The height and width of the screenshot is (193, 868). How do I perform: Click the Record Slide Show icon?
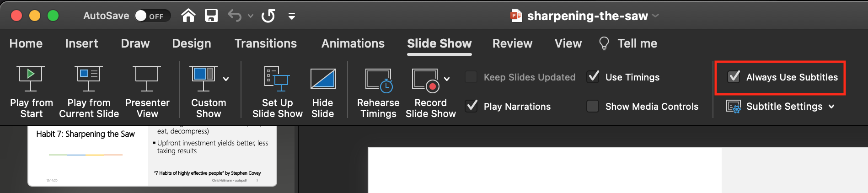(425, 79)
